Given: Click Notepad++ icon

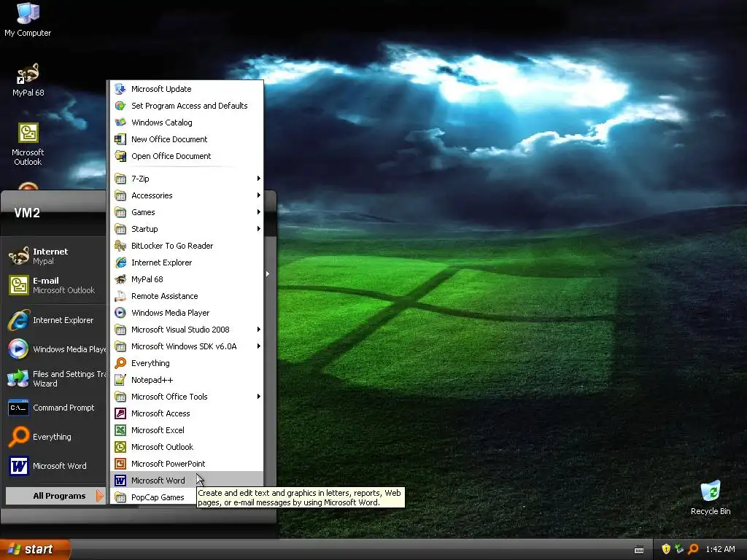Looking at the screenshot, I should click(x=120, y=379).
